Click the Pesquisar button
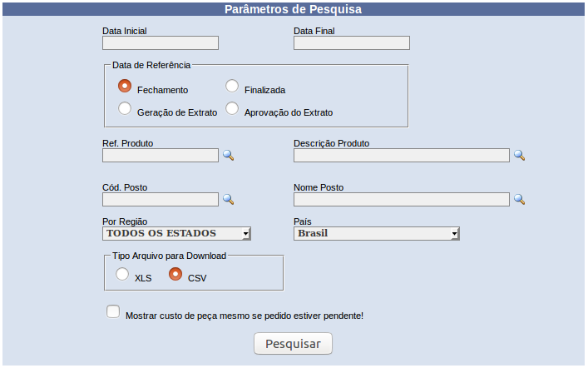Screen dimensions: 588x368 click(293, 344)
